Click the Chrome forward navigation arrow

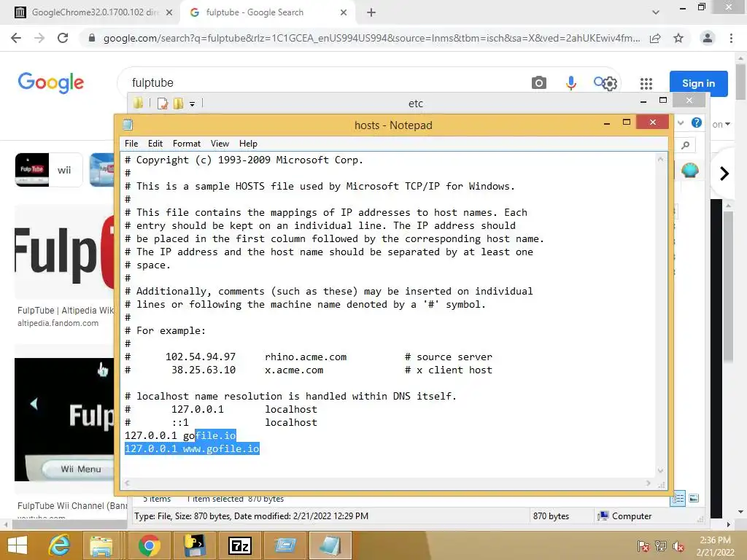[39, 38]
